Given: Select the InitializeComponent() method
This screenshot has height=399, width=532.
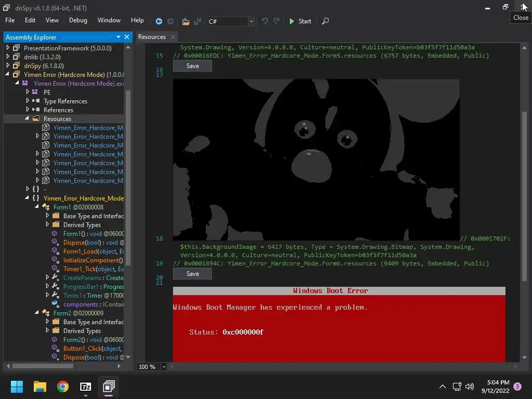Looking at the screenshot, I should pos(94,260).
